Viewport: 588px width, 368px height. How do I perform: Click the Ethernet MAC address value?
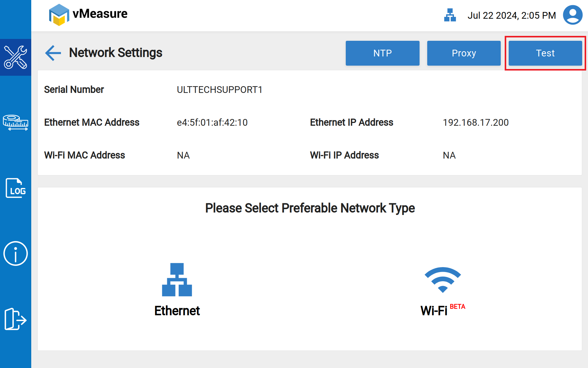click(212, 122)
